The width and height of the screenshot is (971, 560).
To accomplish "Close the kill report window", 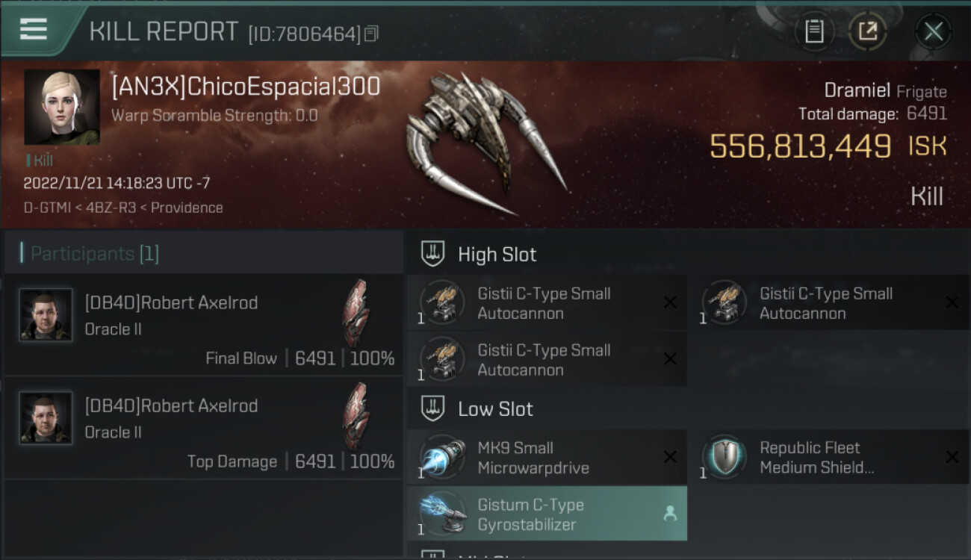I will [x=933, y=31].
